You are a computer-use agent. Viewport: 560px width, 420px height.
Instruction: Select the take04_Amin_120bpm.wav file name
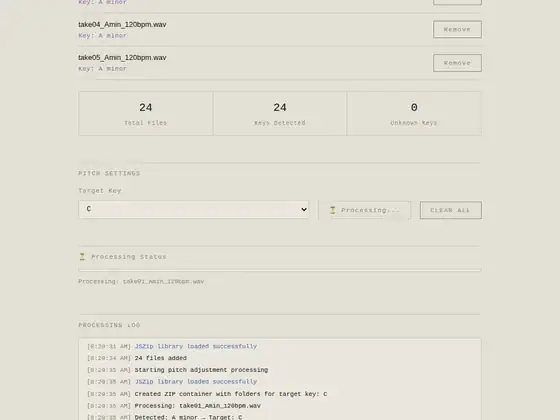(x=122, y=24)
